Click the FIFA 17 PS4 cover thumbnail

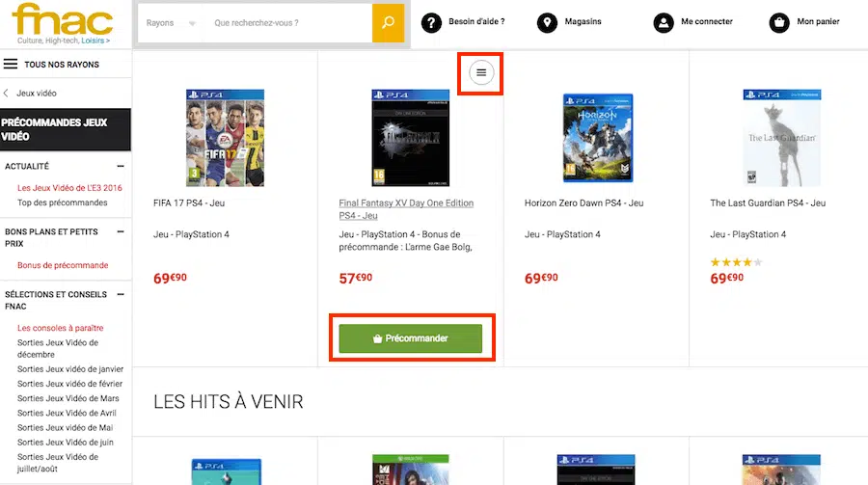[225, 138]
